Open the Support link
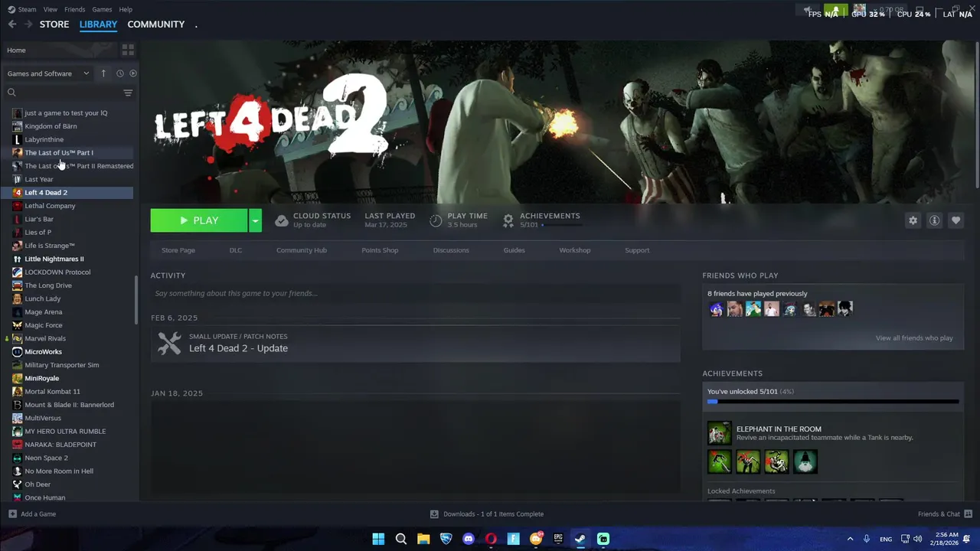This screenshot has height=551, width=980. click(637, 250)
